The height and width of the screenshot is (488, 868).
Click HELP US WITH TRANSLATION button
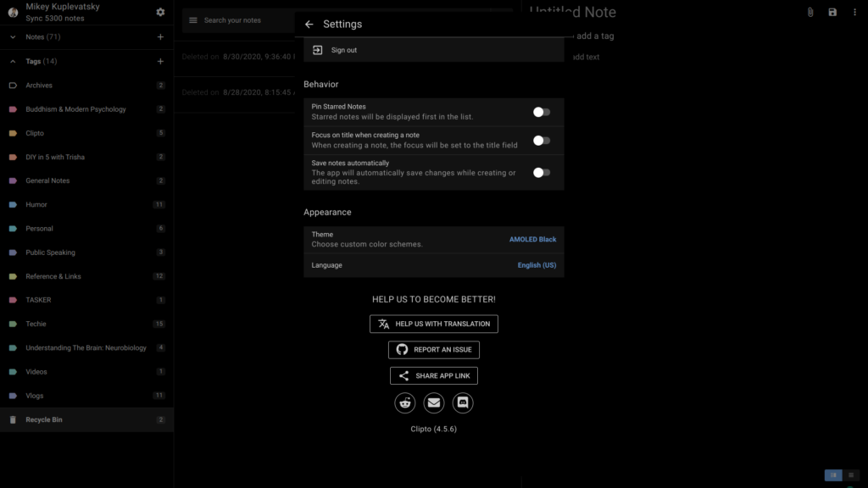click(433, 324)
